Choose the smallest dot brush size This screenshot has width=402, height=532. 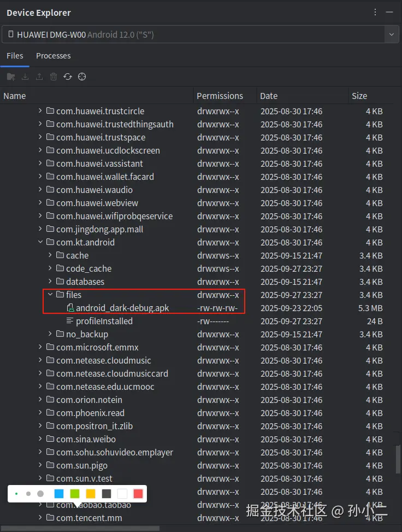pyautogui.click(x=16, y=494)
